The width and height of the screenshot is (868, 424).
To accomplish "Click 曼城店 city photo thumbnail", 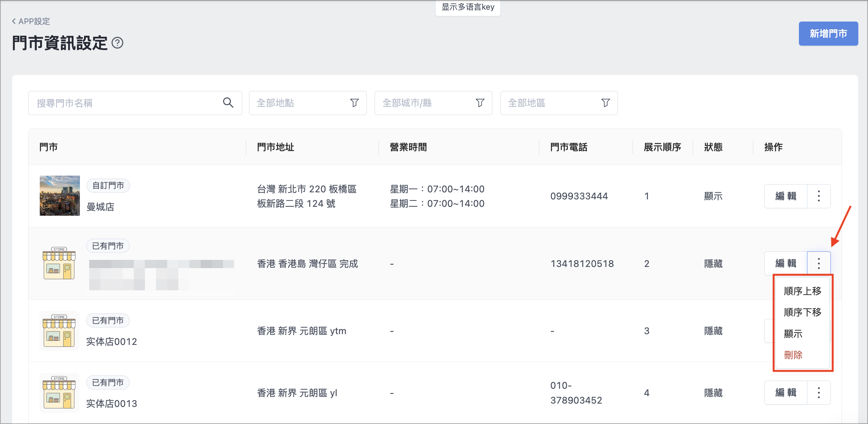I will 60,196.
